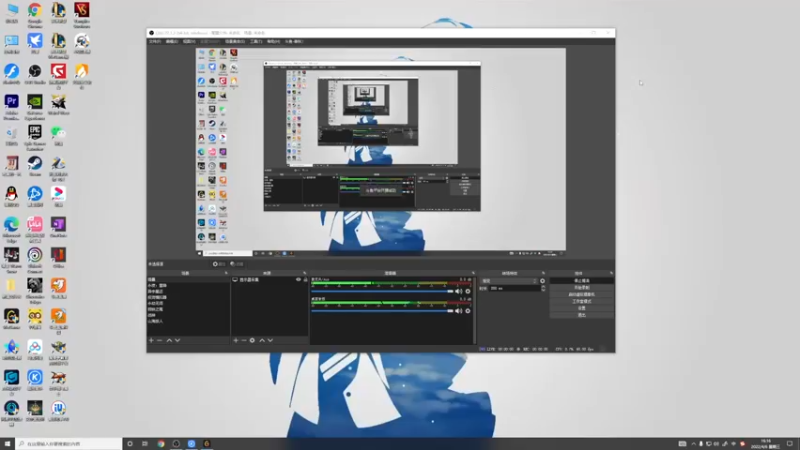Open settings gear of first mixer channel

point(468,291)
